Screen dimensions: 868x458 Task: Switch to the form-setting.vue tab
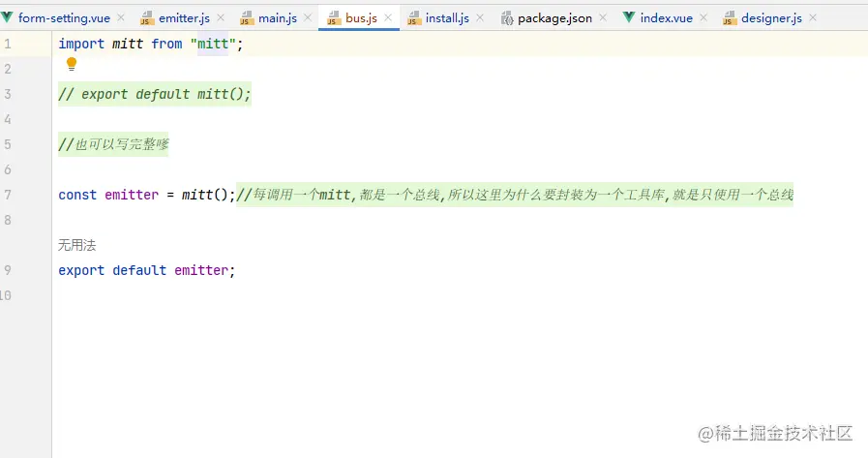[x=64, y=17]
